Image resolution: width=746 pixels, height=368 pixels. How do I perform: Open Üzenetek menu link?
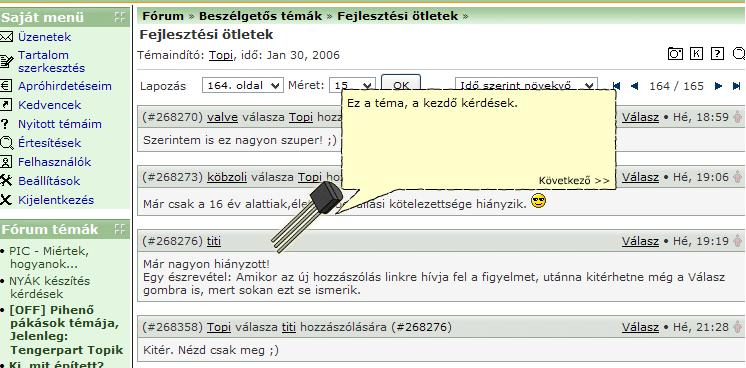tap(44, 37)
